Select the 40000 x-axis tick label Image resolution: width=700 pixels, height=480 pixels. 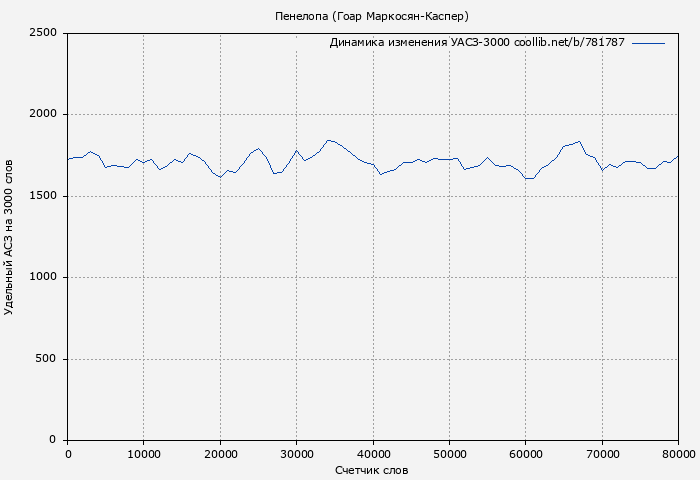(x=373, y=454)
